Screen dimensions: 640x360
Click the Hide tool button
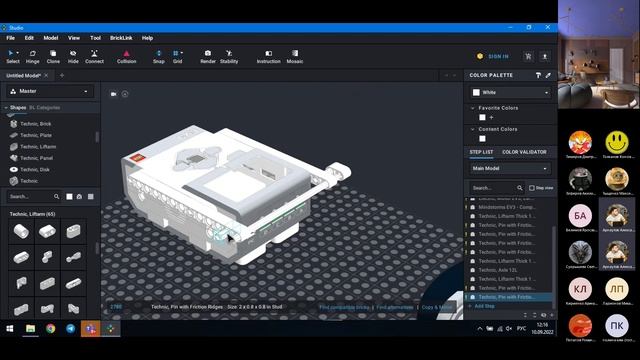(x=73, y=57)
